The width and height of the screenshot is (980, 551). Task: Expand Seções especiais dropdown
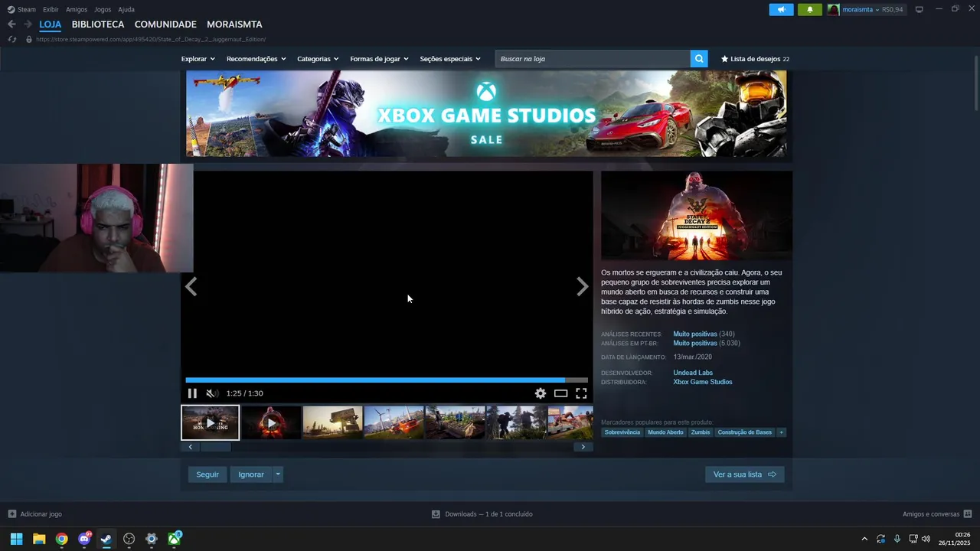click(x=450, y=59)
